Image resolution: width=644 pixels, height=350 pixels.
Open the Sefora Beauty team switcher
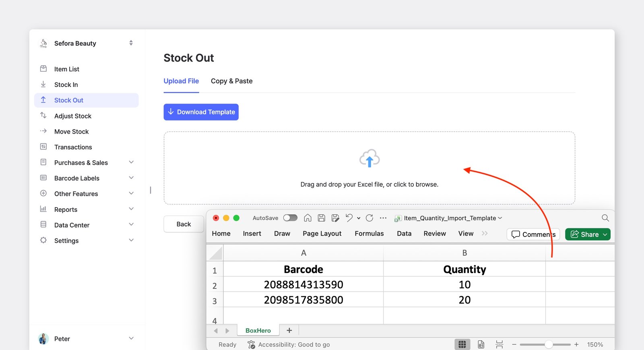pyautogui.click(x=87, y=43)
